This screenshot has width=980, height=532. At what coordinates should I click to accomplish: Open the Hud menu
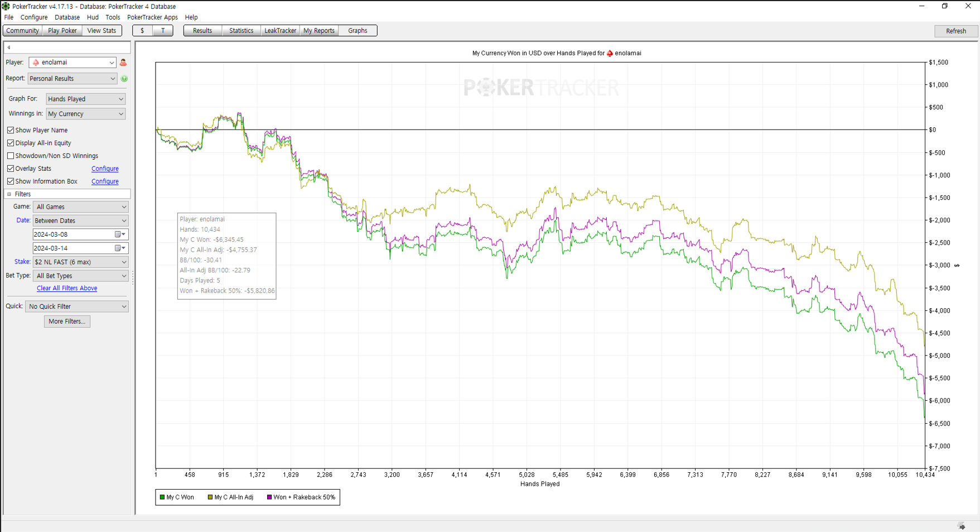tap(93, 17)
